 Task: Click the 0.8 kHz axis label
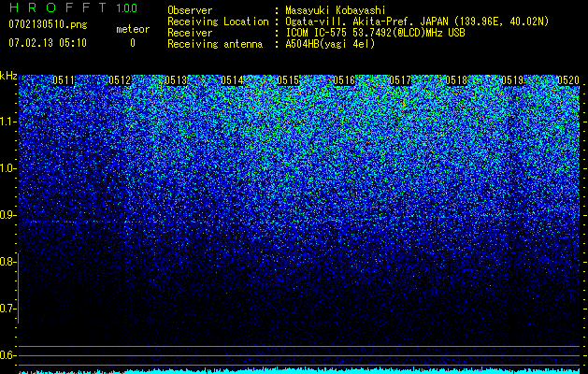click(7, 262)
